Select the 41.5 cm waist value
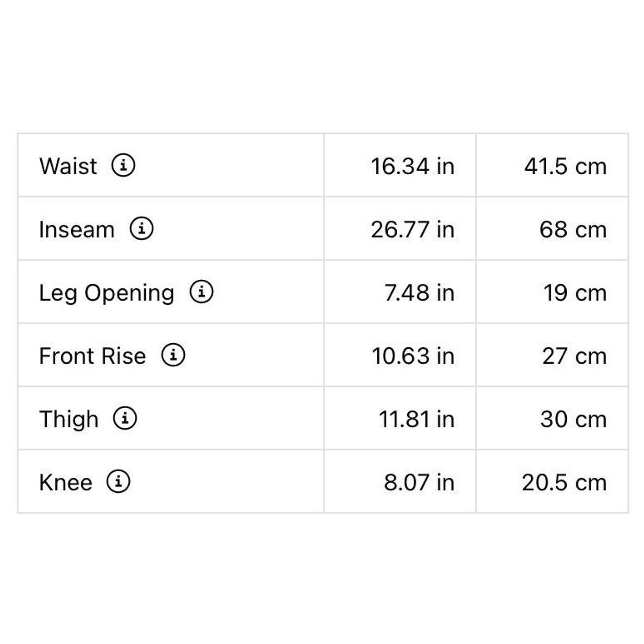The width and height of the screenshot is (644, 644). (x=566, y=166)
